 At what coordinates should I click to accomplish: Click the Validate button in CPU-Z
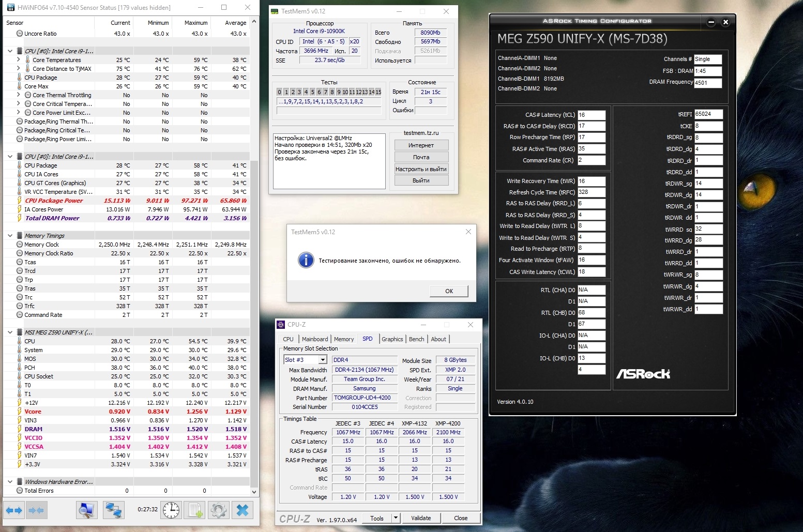click(x=421, y=518)
